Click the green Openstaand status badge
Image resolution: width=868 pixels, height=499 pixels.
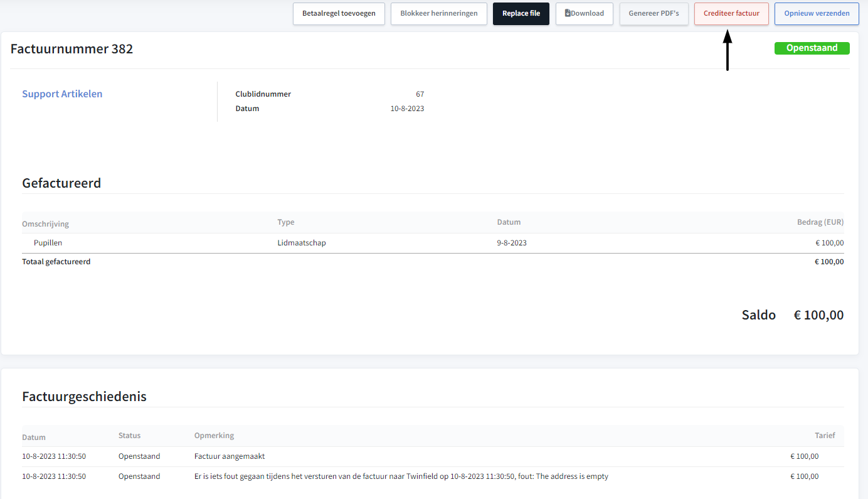coord(812,48)
